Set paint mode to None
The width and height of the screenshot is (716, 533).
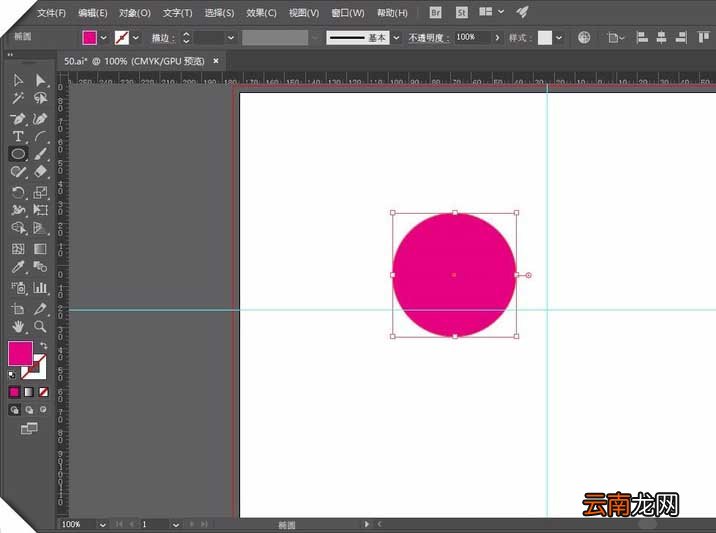[x=43, y=392]
